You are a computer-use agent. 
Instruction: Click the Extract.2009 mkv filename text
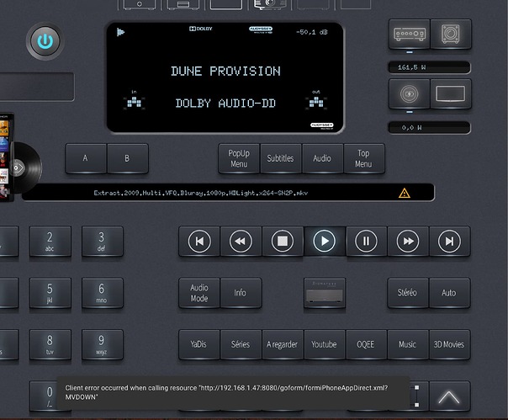point(201,193)
